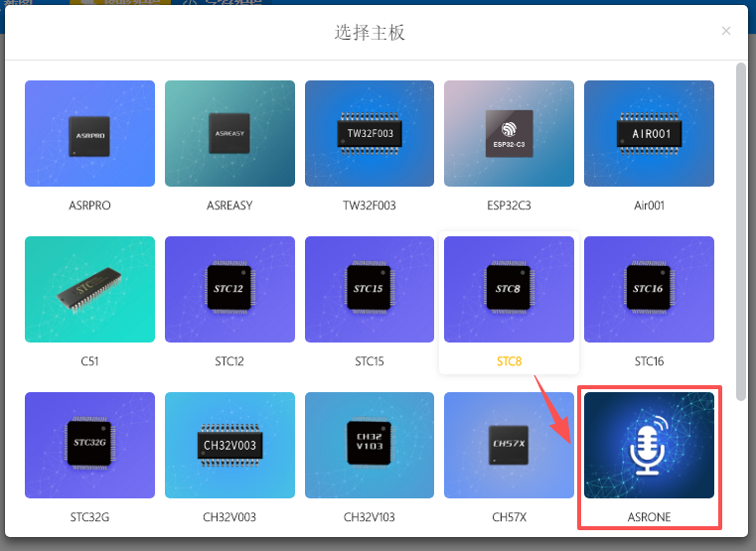Select the CH57X chip image
Viewport: 756px width, 551px height.
tap(509, 445)
